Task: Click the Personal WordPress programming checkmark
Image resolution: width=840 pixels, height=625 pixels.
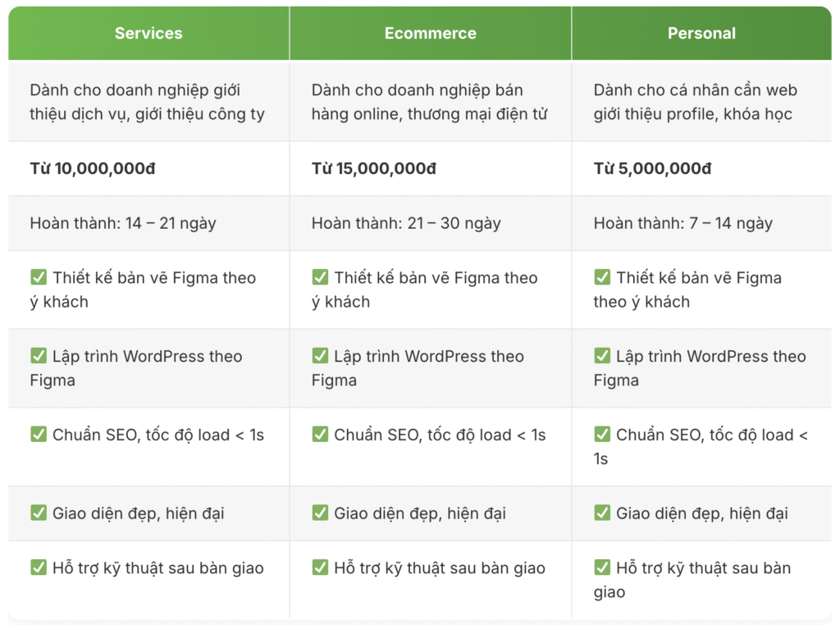Action: [x=602, y=356]
